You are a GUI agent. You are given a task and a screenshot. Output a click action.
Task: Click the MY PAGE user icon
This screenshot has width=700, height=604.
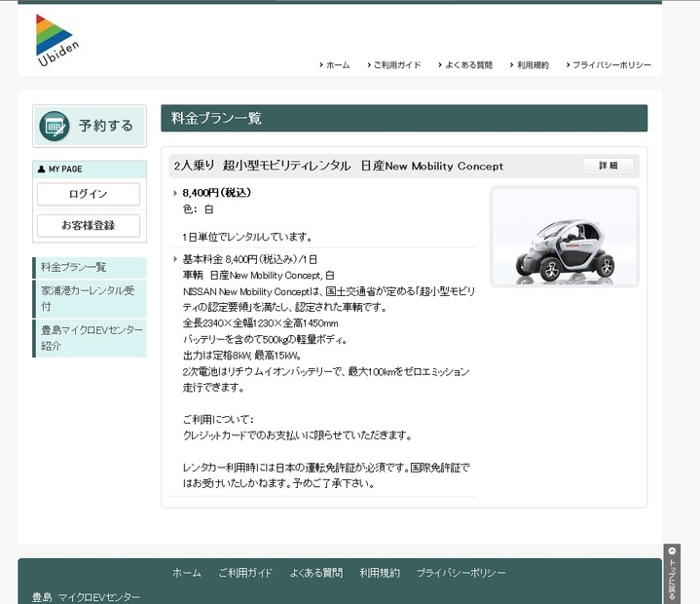coord(42,169)
